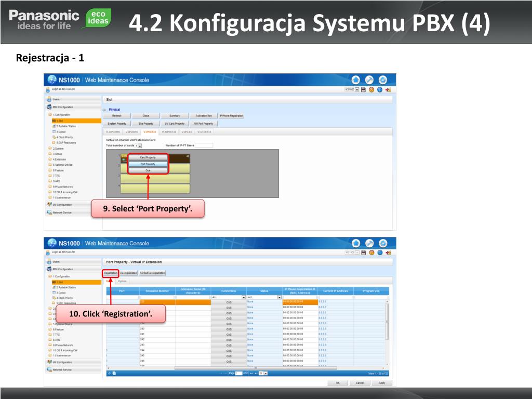Click Home icon in upper console header

pyautogui.click(x=355, y=79)
